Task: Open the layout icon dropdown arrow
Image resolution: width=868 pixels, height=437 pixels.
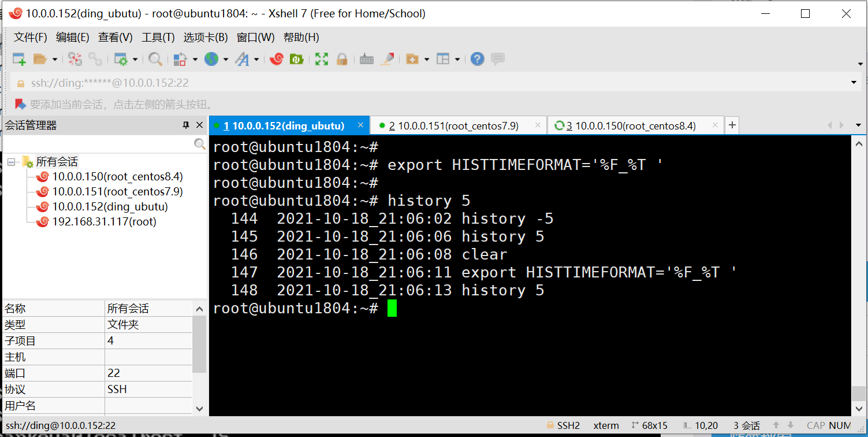Action: tap(457, 59)
